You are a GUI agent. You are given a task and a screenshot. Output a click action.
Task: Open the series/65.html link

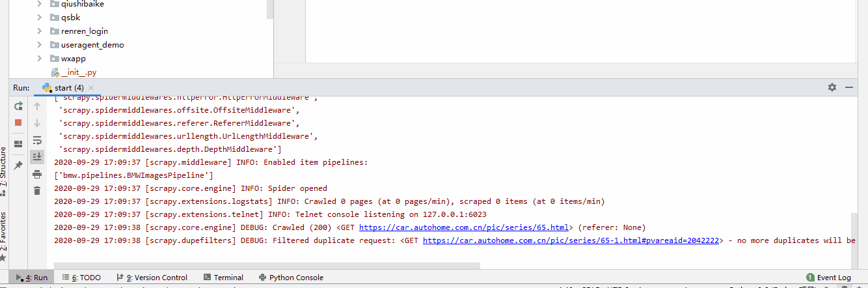(465, 227)
